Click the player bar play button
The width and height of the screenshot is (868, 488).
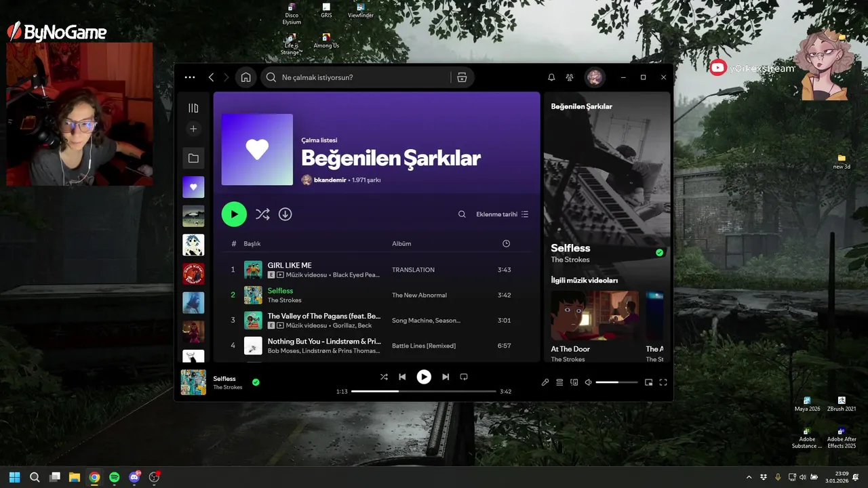click(424, 377)
